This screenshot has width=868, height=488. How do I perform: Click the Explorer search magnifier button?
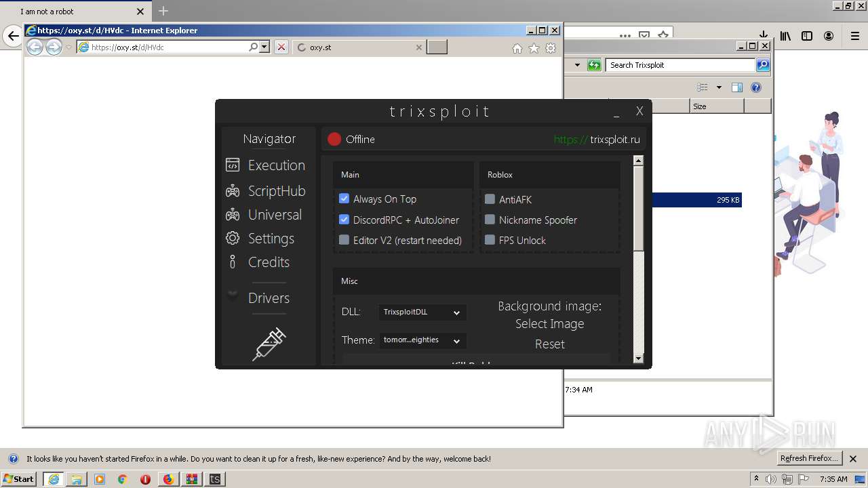tap(763, 65)
